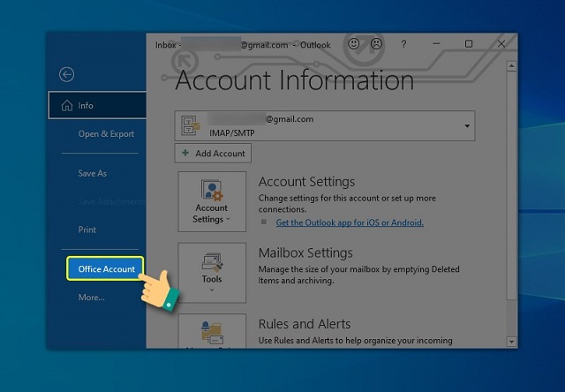This screenshot has width=565, height=392.
Task: Click More... in the sidebar
Action: [x=91, y=298]
